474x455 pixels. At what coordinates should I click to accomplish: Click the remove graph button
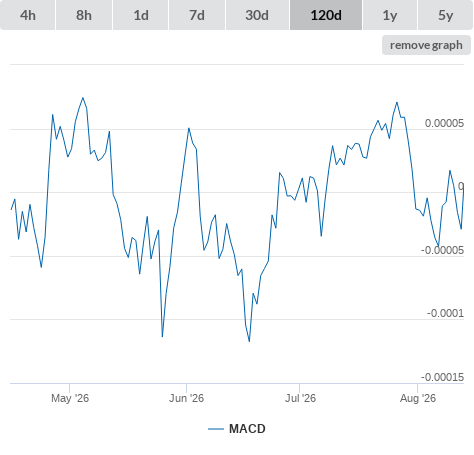point(426,45)
